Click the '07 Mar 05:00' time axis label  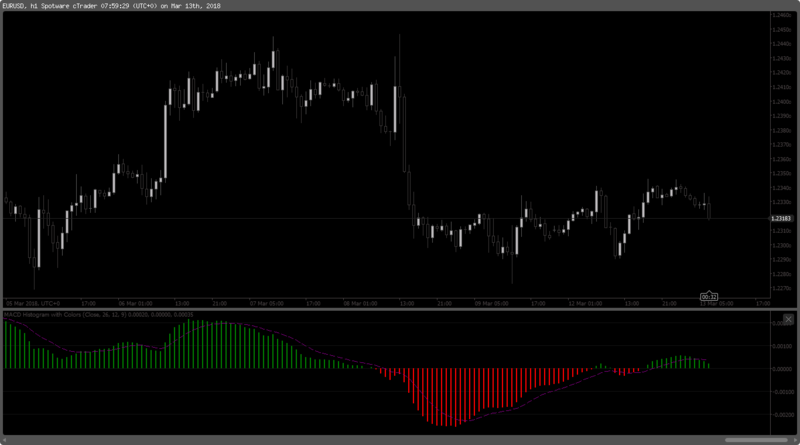point(266,304)
